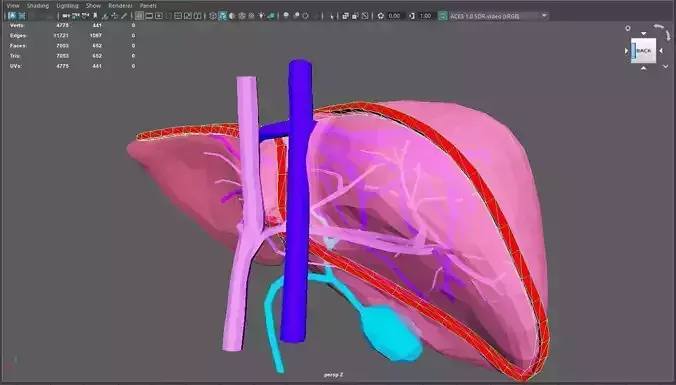The width and height of the screenshot is (676, 385).
Task: Click the ViewCube left arrow
Action: 626,50
